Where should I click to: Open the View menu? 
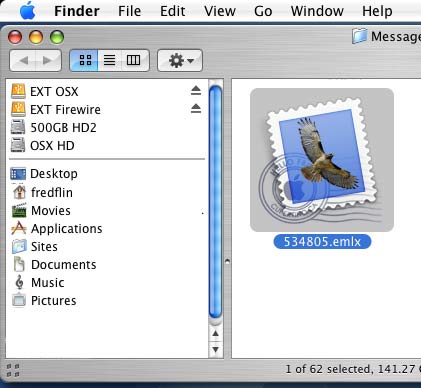220,11
